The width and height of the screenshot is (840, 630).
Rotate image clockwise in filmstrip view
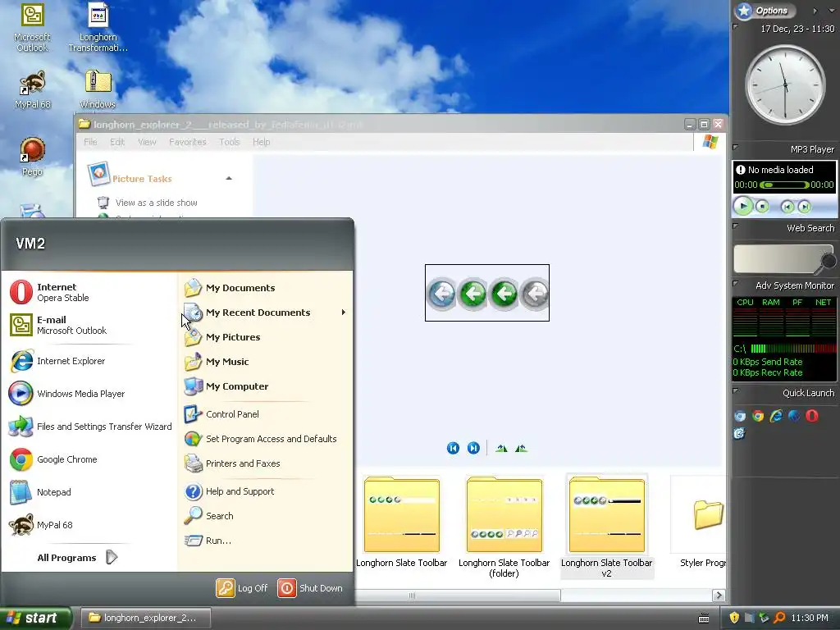point(501,448)
